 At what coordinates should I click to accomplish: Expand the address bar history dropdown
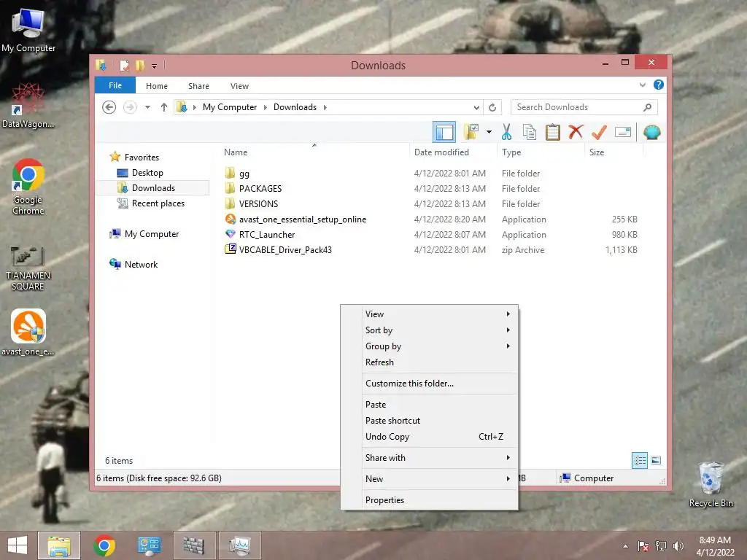[476, 107]
